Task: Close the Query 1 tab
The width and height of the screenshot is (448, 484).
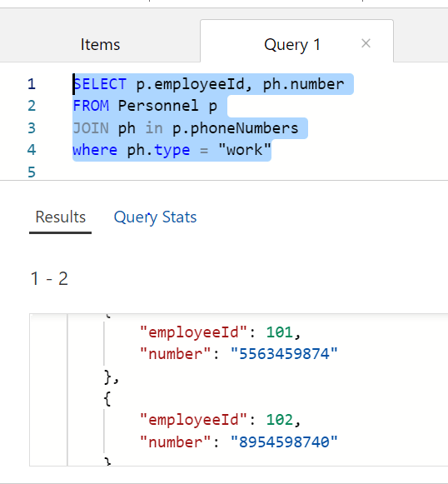Action: tap(366, 43)
